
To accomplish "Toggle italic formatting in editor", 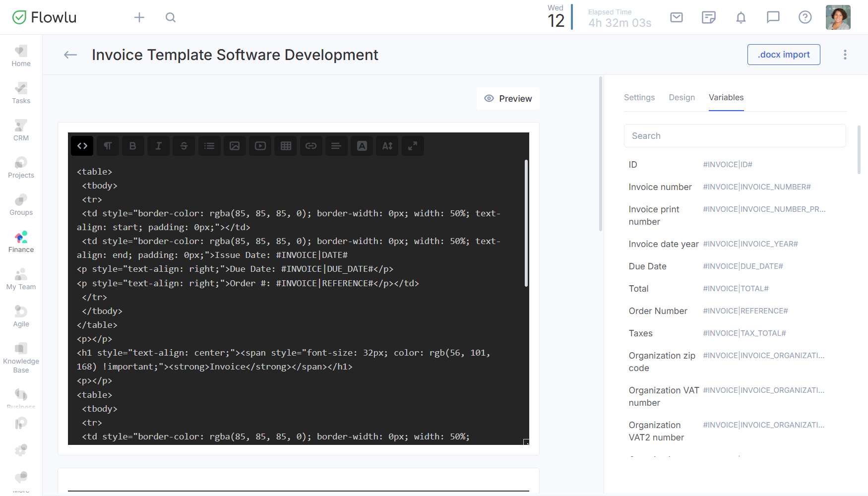I will [x=158, y=146].
